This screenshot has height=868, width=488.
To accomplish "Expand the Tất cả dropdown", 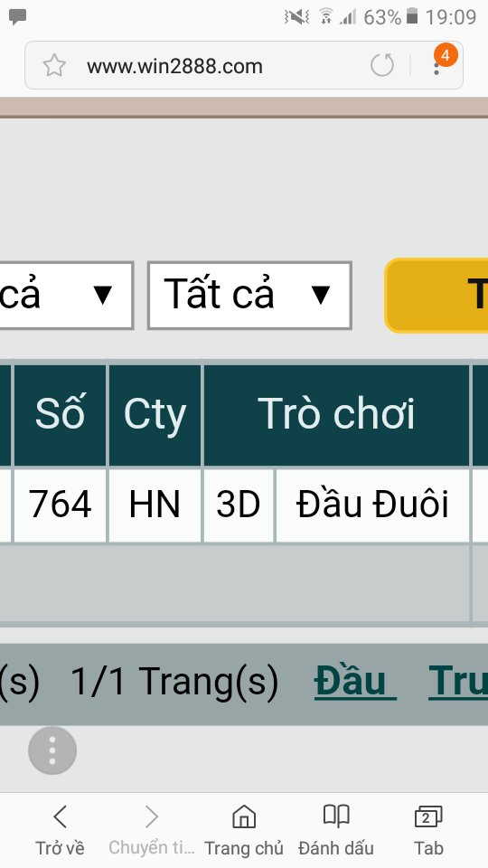I will [249, 296].
